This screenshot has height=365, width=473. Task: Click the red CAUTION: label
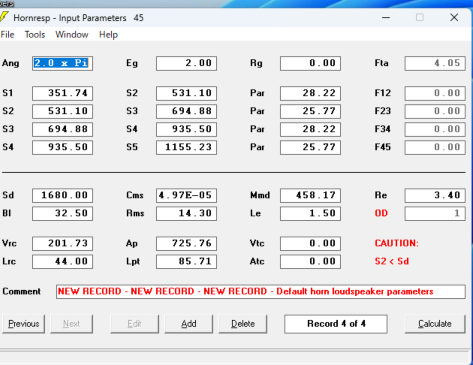[x=396, y=243]
